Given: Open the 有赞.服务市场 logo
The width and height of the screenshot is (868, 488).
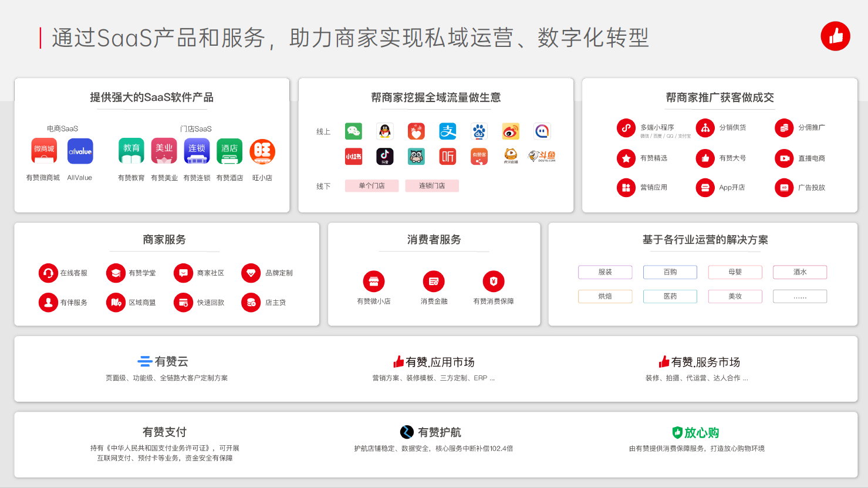Looking at the screenshot, I should tap(699, 362).
